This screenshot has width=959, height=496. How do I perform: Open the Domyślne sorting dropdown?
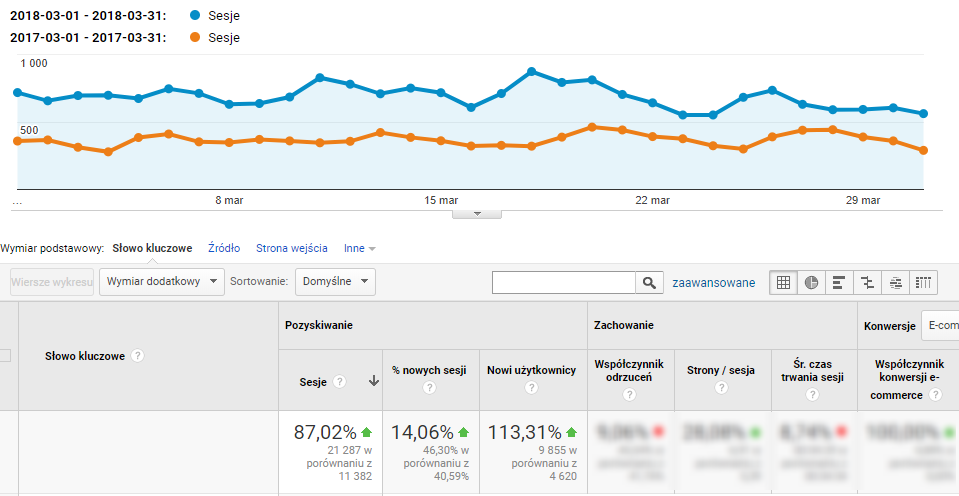[336, 282]
